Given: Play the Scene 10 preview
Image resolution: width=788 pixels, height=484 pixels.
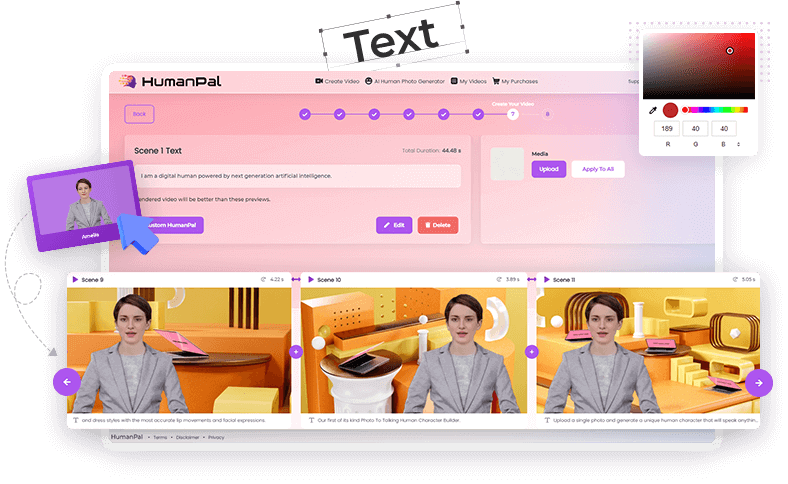Looking at the screenshot, I should pos(310,279).
